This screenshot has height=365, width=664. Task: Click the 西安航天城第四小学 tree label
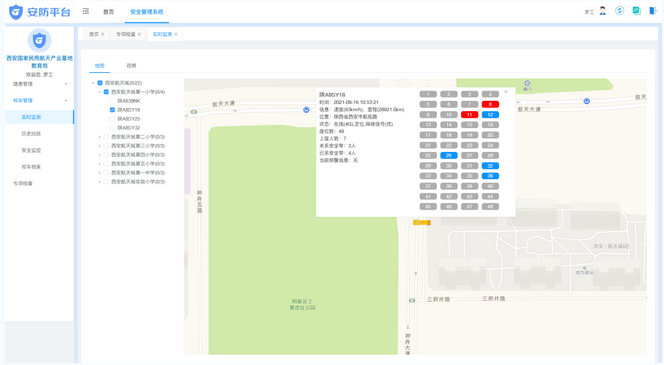click(x=138, y=155)
